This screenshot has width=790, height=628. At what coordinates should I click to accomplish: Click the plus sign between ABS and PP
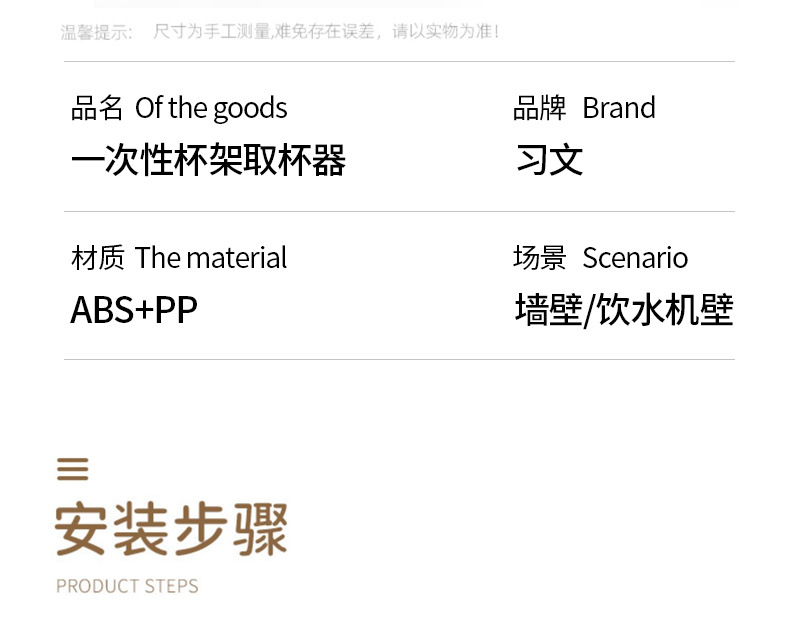143,311
